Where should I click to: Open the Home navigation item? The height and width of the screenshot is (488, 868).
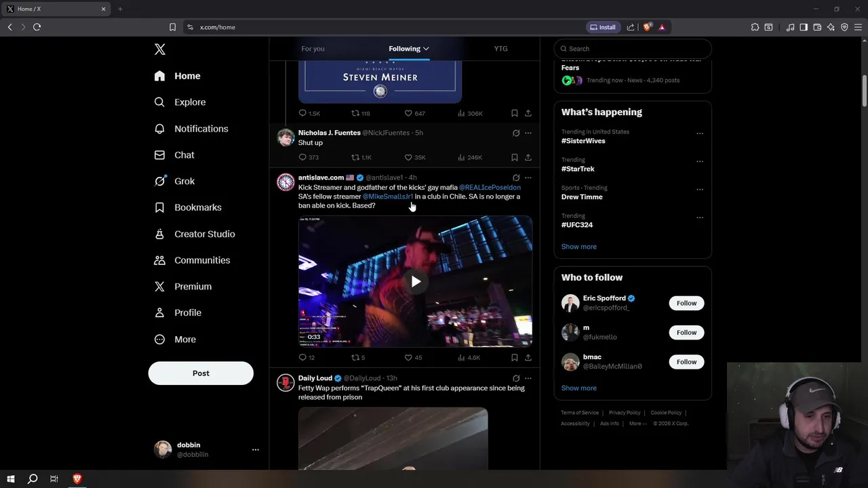click(177, 76)
